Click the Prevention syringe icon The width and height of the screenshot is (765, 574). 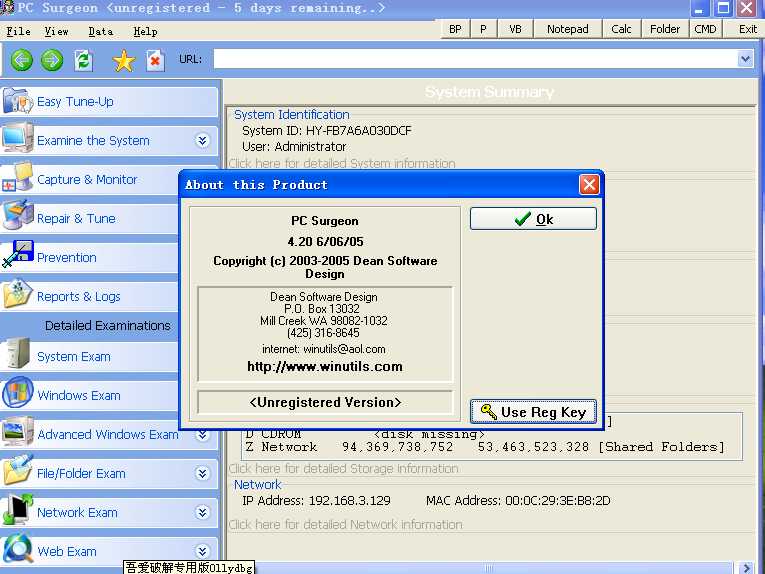coord(18,254)
